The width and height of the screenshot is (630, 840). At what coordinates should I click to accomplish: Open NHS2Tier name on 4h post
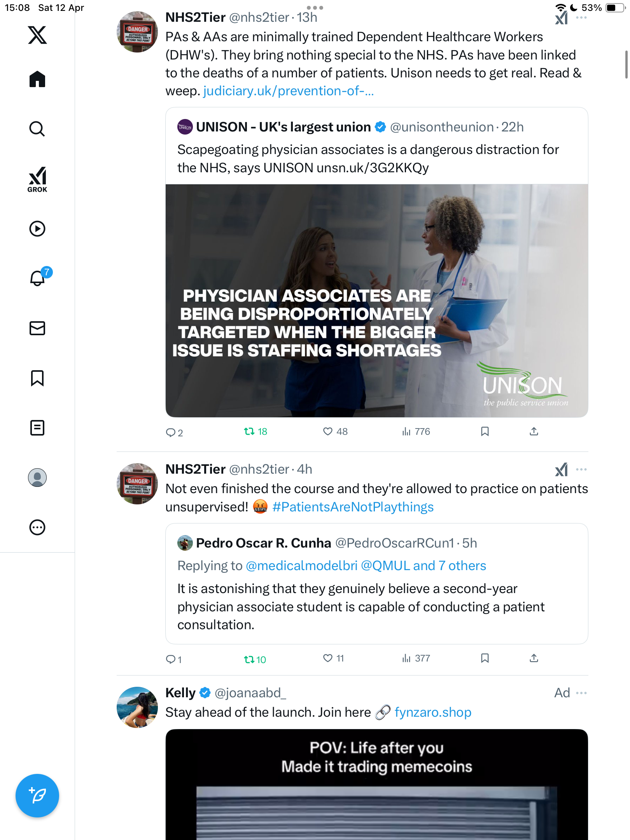(196, 469)
